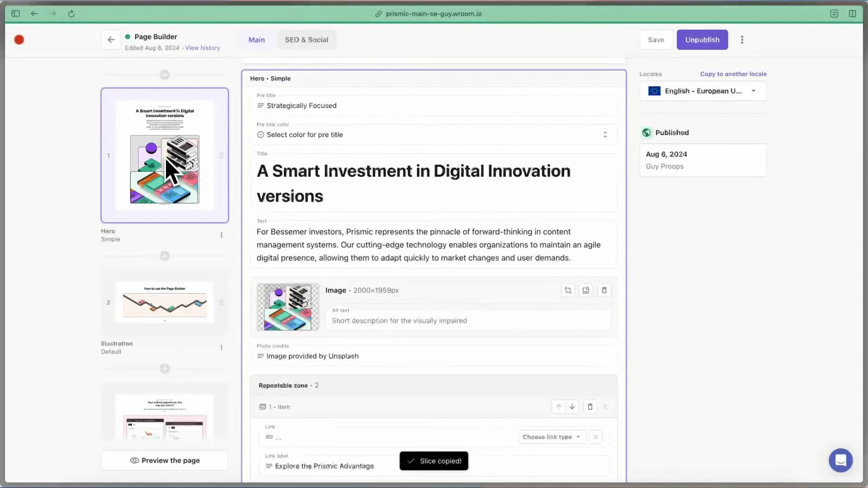This screenshot has height=488, width=868.
Task: Open Illustration slice options menu
Action: (221, 347)
